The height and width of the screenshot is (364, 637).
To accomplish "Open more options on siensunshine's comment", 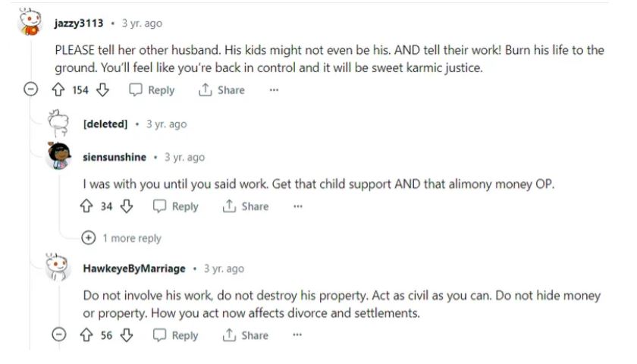I will [298, 206].
